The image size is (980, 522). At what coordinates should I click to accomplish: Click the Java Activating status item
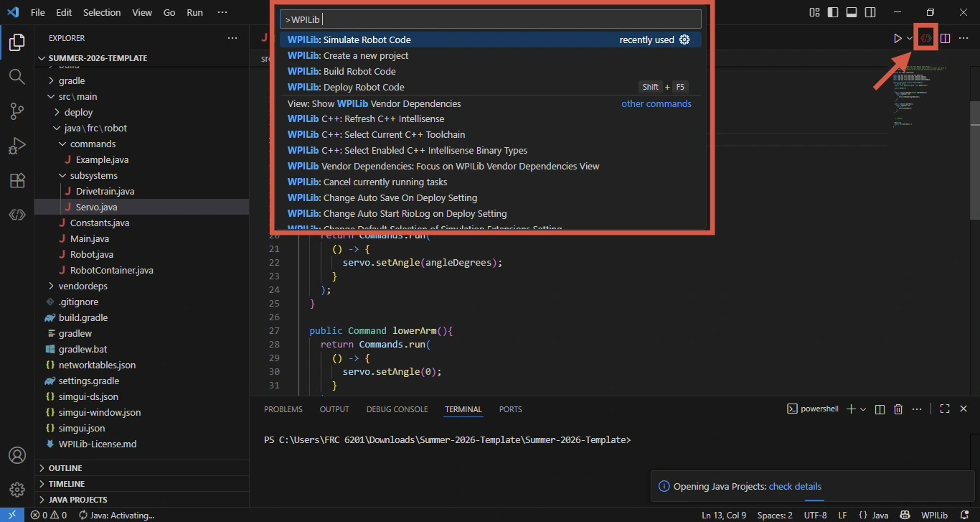[x=116, y=515]
